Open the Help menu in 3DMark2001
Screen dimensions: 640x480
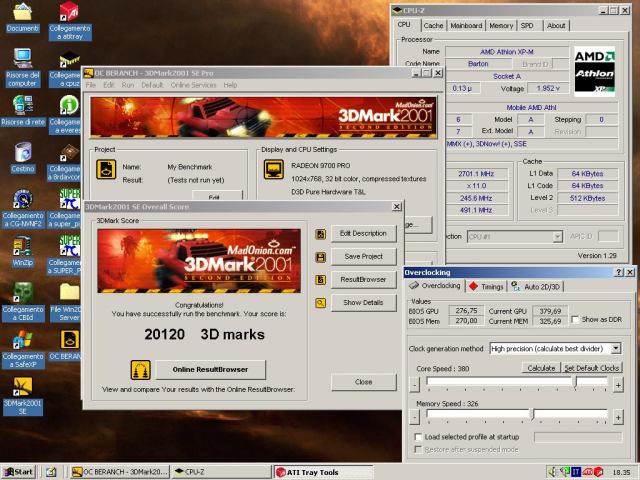pos(230,85)
